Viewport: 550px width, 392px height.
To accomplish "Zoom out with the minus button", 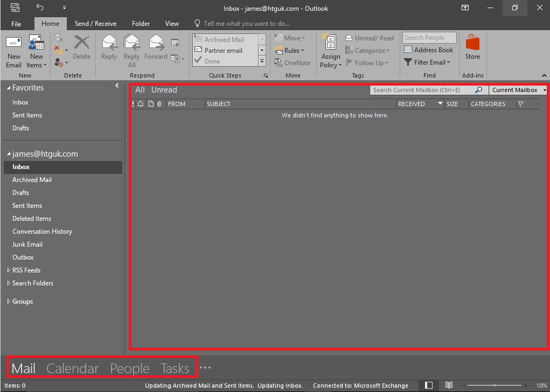I will pos(464,386).
